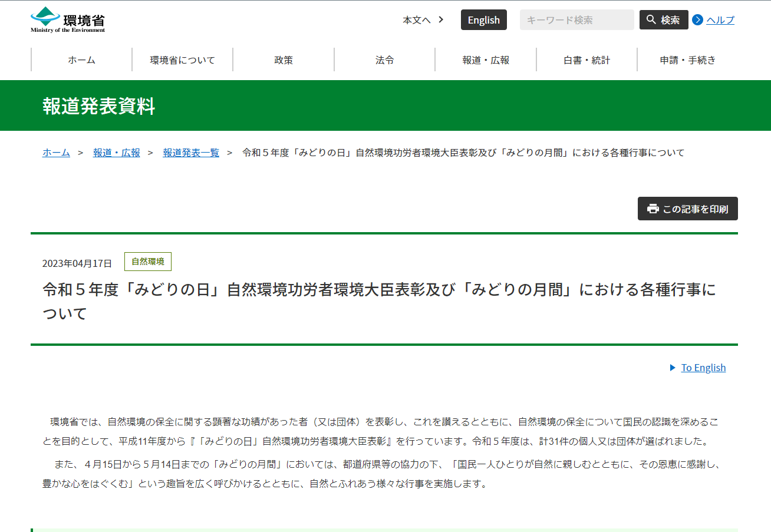771x532 pixels.
Task: Go to ホーム via the breadcrumb link
Action: [x=56, y=153]
